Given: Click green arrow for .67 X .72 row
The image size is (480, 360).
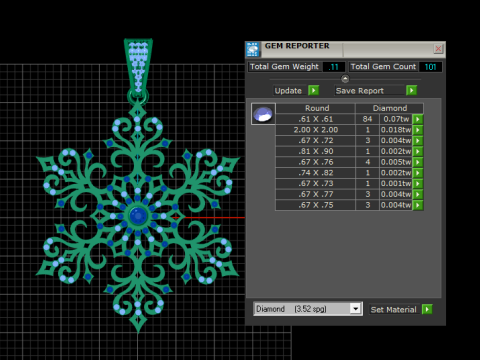Looking at the screenshot, I should point(418,140).
